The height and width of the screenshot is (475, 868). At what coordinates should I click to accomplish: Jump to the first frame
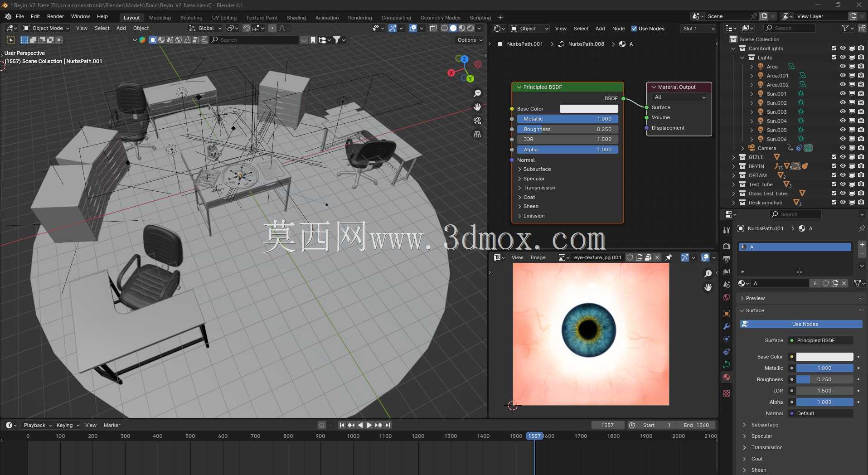(x=342, y=425)
